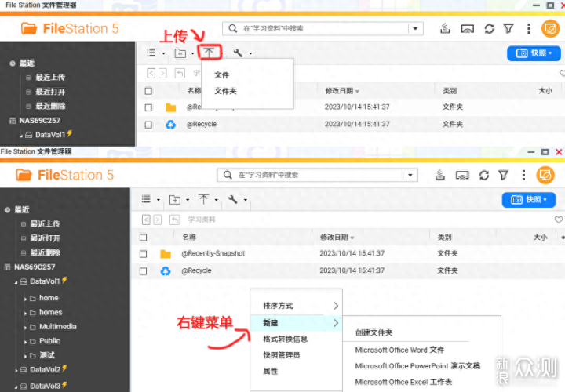Go forward with right arrow in lower window
Screen dimensions: 565x392
[x=158, y=220]
